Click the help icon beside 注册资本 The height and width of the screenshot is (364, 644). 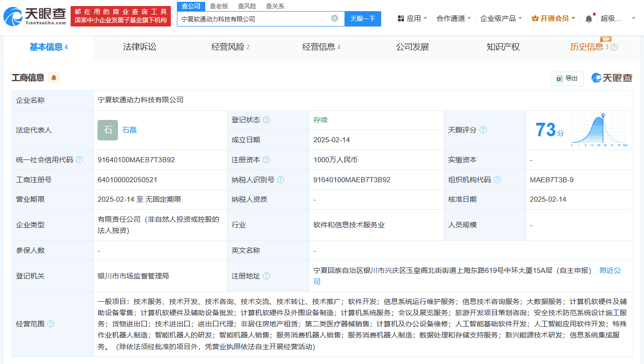click(x=265, y=159)
